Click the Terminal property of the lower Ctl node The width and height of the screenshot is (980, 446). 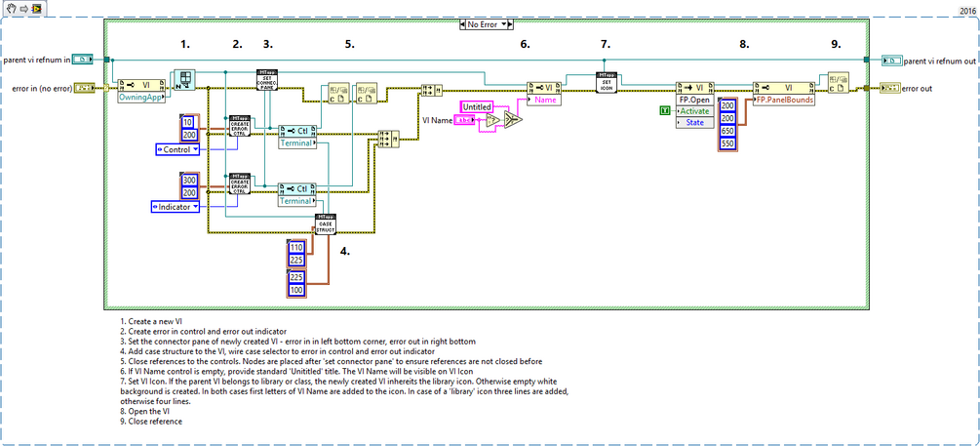[x=296, y=201]
